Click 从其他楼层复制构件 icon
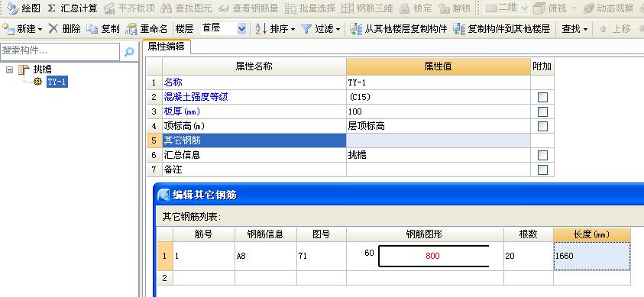The width and height of the screenshot is (644, 297). pos(355,29)
